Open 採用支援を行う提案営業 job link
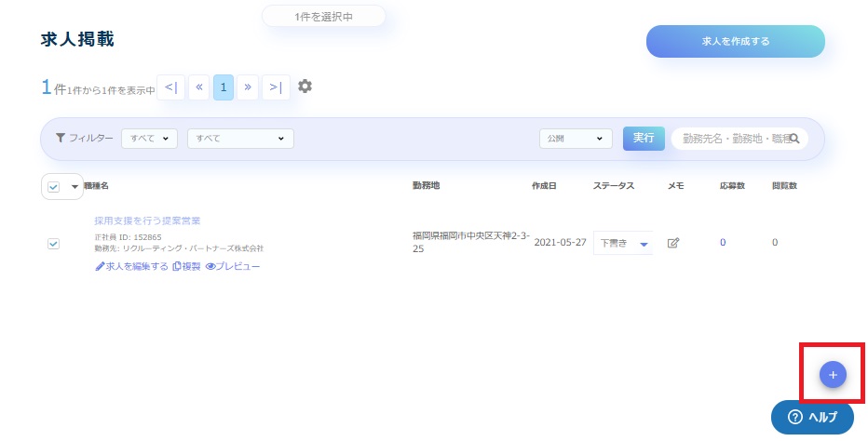This screenshot has width=868, height=441. (x=147, y=220)
